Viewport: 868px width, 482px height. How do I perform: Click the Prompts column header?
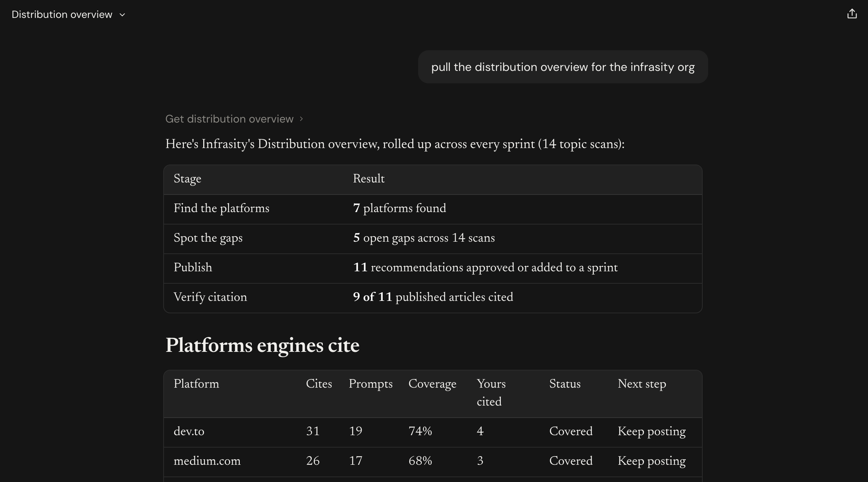click(x=371, y=384)
